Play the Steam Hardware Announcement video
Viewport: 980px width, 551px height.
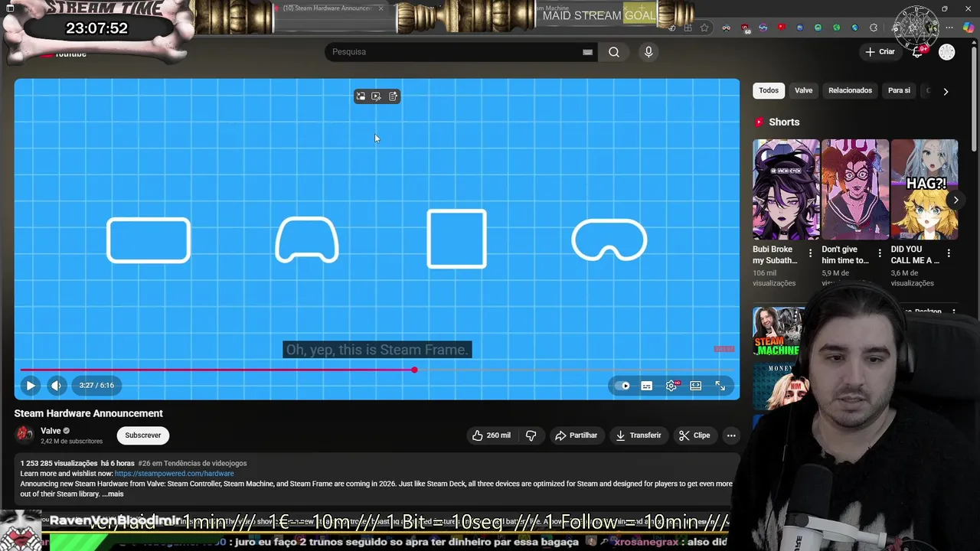coord(30,386)
